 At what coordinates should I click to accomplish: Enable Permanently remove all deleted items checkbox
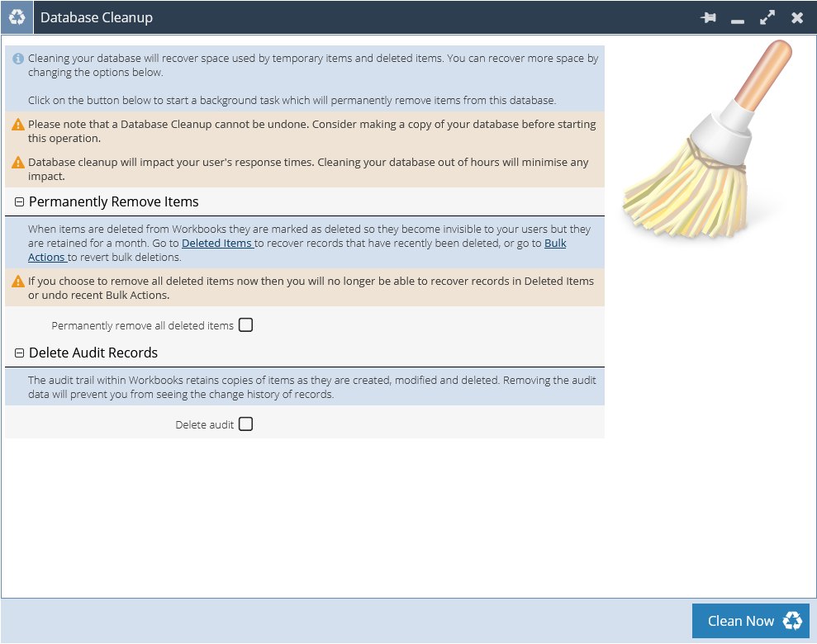point(246,324)
